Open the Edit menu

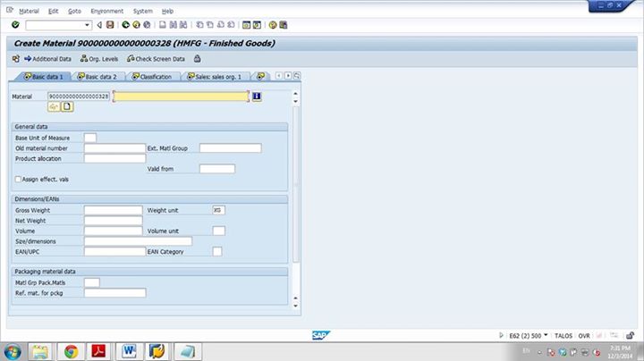pos(54,11)
